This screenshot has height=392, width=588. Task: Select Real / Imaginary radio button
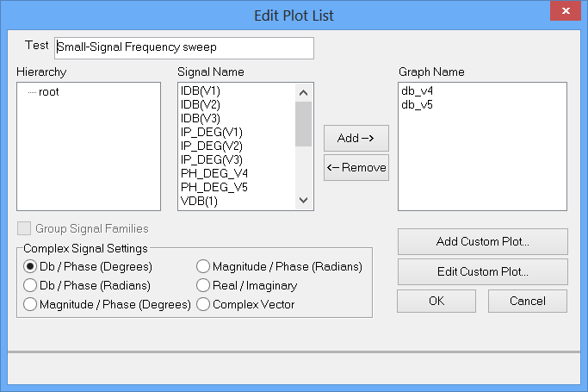tap(203, 285)
